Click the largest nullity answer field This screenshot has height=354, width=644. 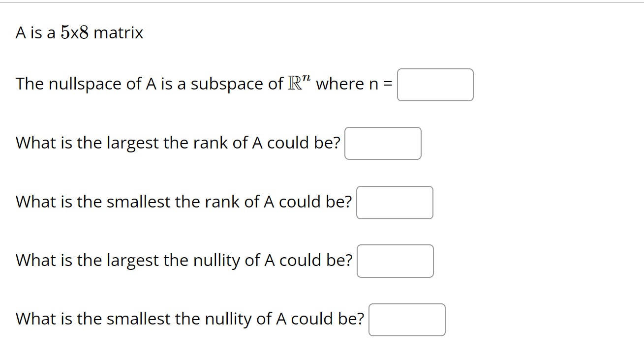(395, 261)
